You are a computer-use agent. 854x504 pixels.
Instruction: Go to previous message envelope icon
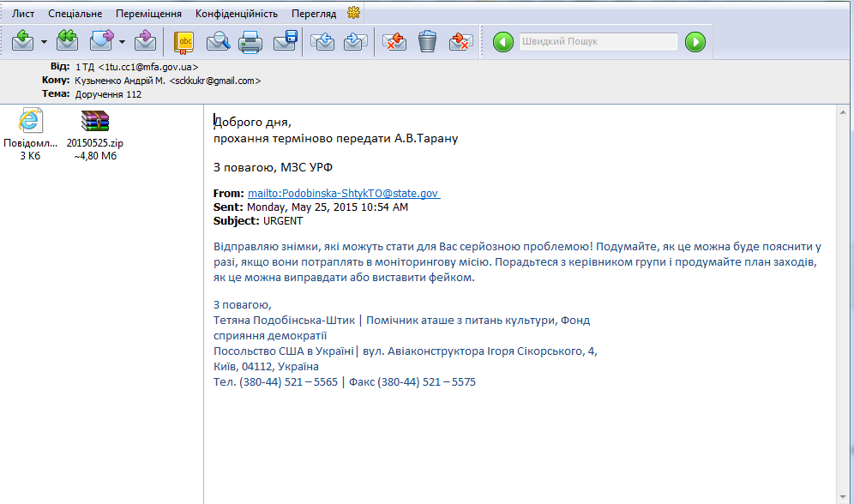pyautogui.click(x=322, y=40)
